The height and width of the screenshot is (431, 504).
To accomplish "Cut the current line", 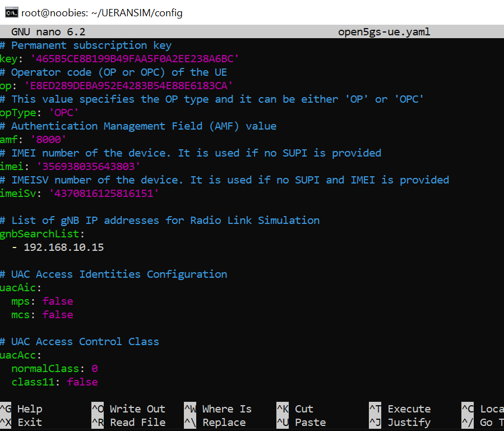I will point(303,409).
